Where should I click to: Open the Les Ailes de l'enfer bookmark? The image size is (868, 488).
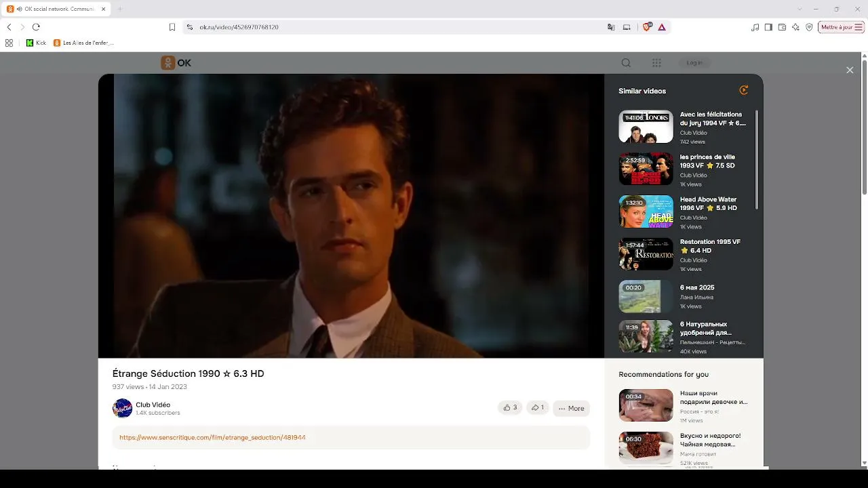pos(83,43)
